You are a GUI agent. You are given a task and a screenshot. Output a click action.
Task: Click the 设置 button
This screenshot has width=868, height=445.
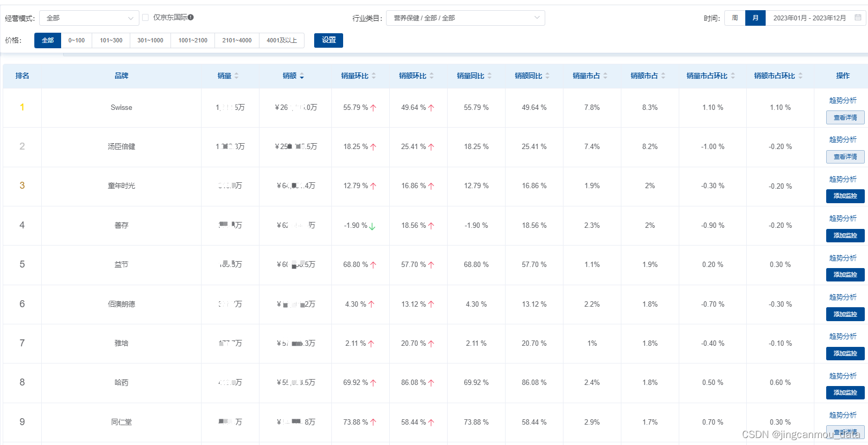[329, 40]
